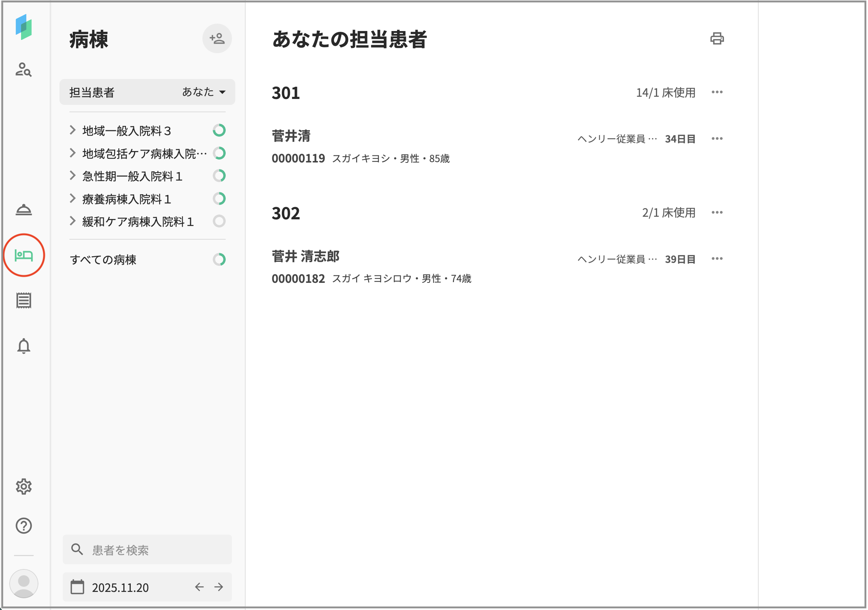This screenshot has height=610, width=868.
Task: Open more options for room 302
Action: 717,212
